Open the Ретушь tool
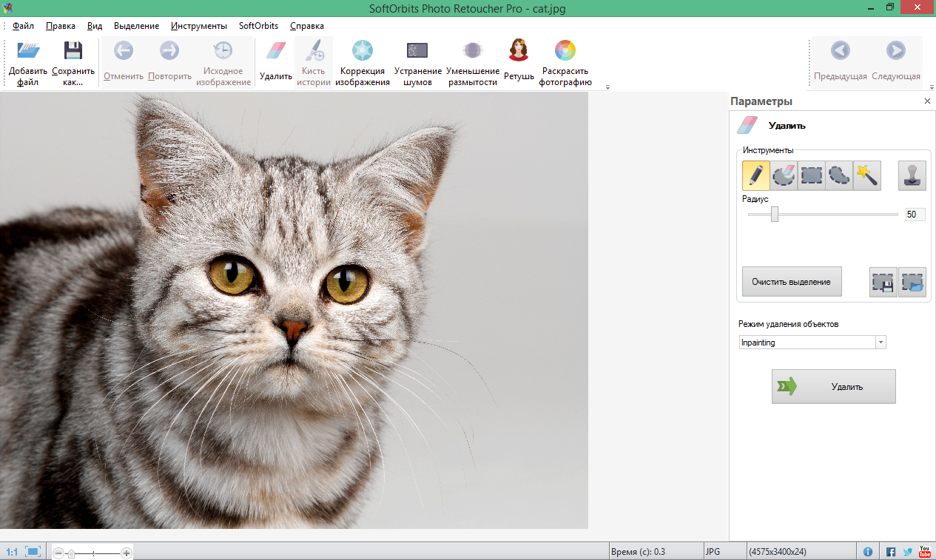Image resolution: width=936 pixels, height=560 pixels. coord(518,59)
